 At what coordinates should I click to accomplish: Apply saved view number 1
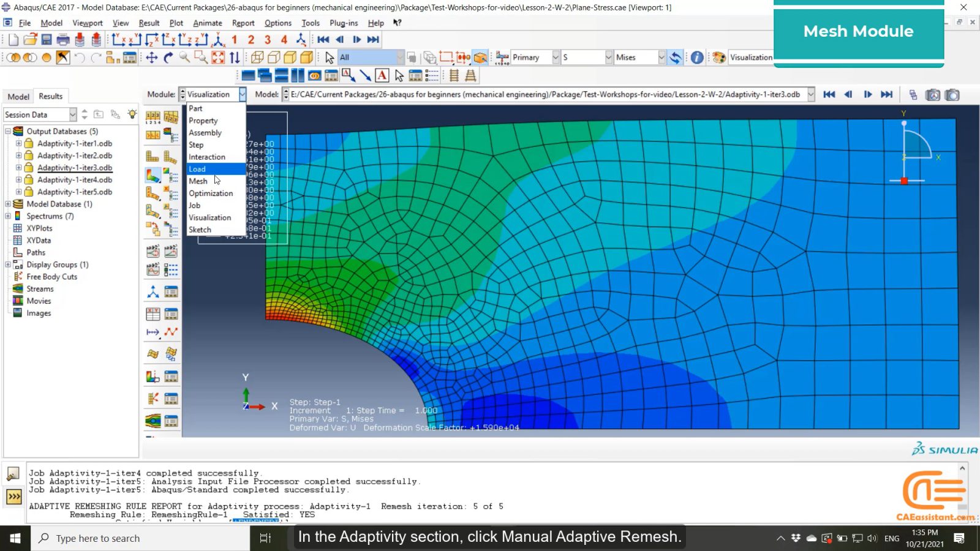235,40
